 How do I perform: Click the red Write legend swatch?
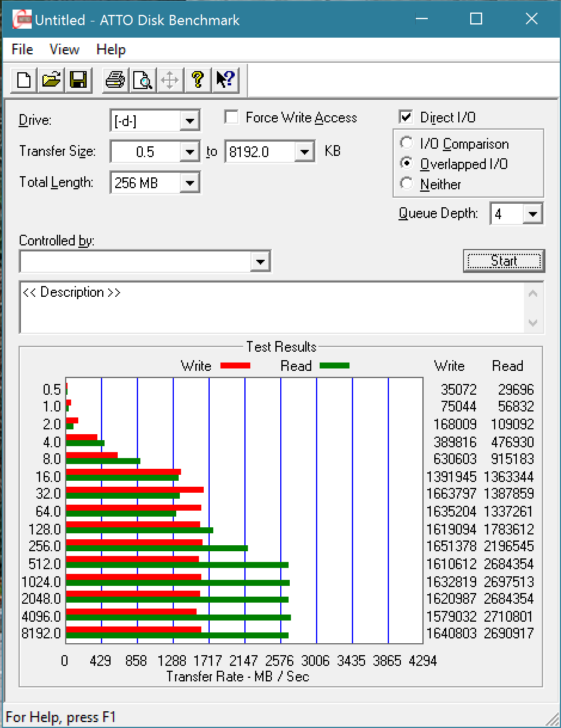click(235, 365)
